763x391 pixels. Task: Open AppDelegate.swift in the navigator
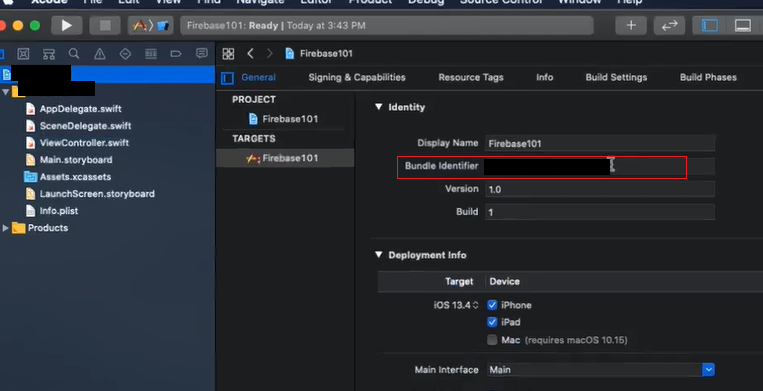[x=80, y=108]
